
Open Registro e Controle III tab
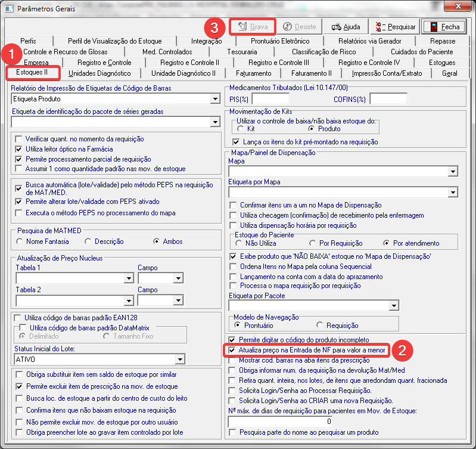click(279, 63)
